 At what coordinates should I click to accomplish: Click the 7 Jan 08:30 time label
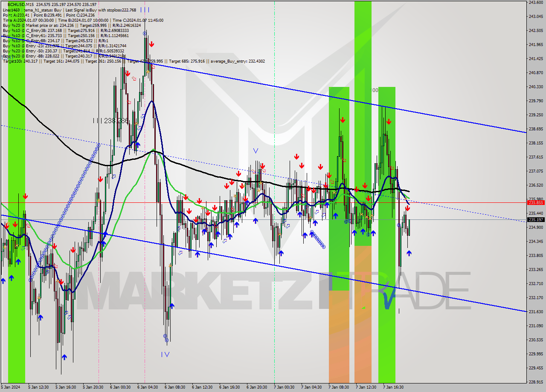[x=339, y=387]
